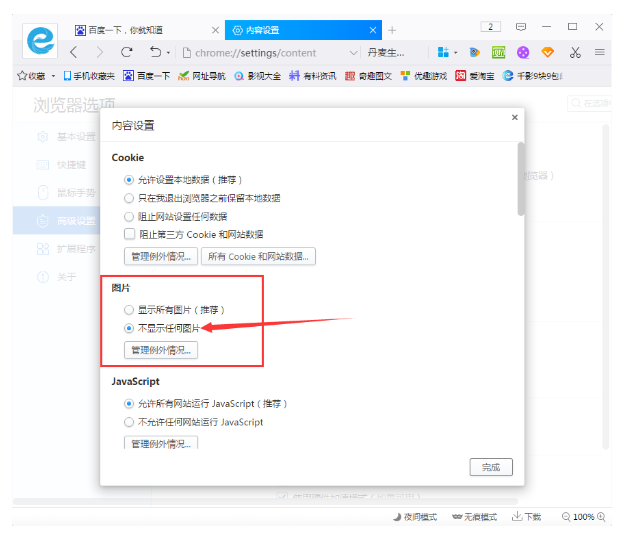This screenshot has height=533, width=635.
Task: Close the 内容设置 tab
Action: tap(373, 30)
